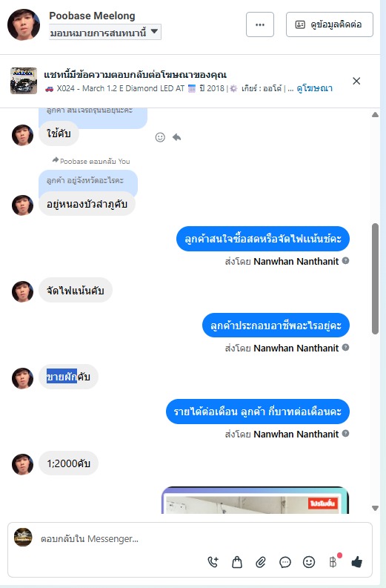386x588 pixels.
Task: Open the ดูโฆษณา link
Action: (314, 88)
